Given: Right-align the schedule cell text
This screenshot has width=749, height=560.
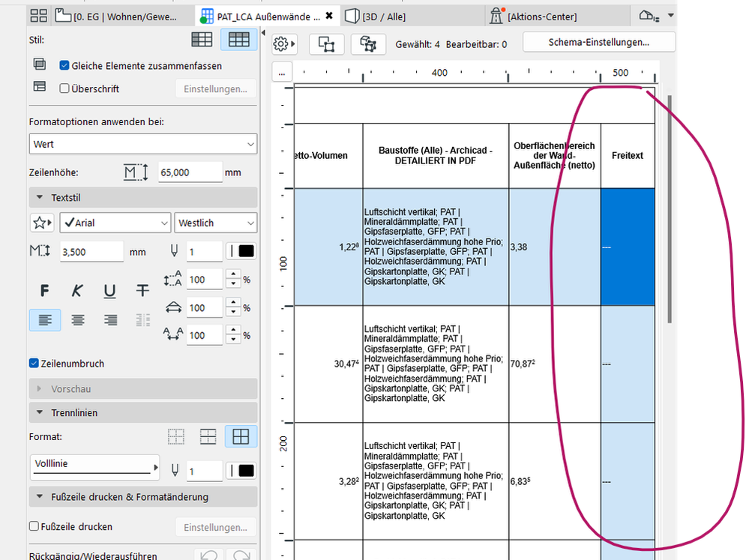Looking at the screenshot, I should click(x=110, y=320).
